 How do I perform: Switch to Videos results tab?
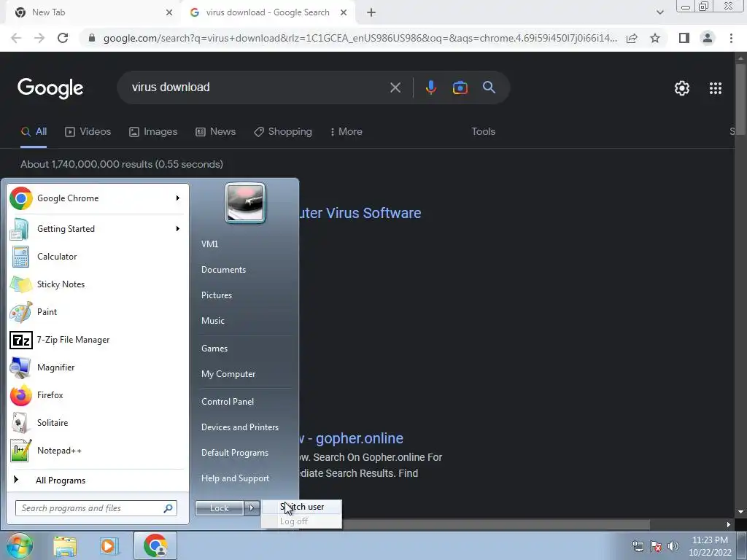point(88,131)
